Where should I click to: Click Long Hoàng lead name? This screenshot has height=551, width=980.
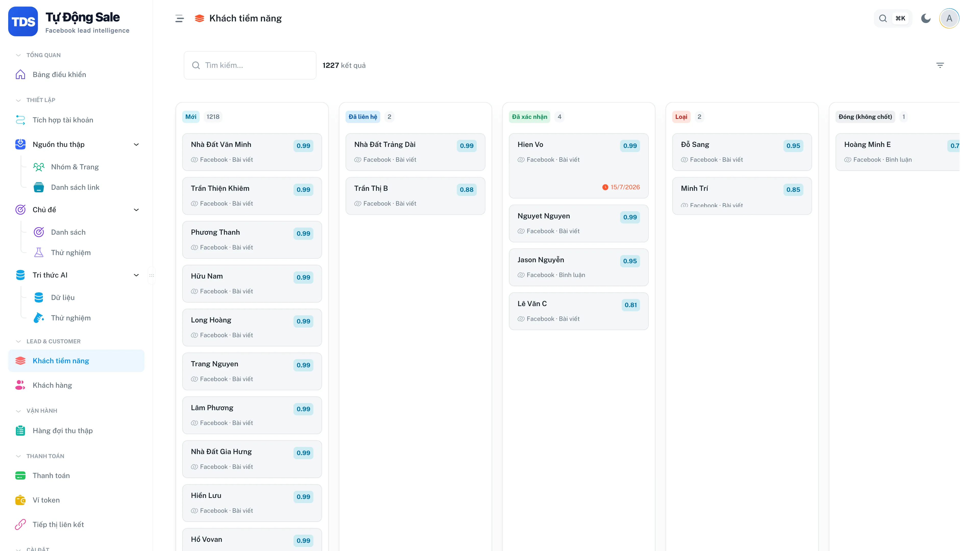click(x=211, y=320)
